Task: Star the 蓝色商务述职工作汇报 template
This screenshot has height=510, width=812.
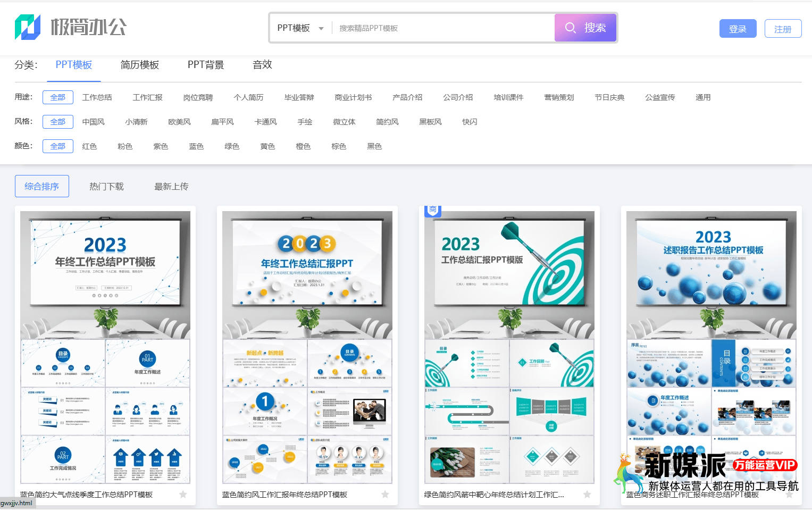Action: tap(789, 495)
